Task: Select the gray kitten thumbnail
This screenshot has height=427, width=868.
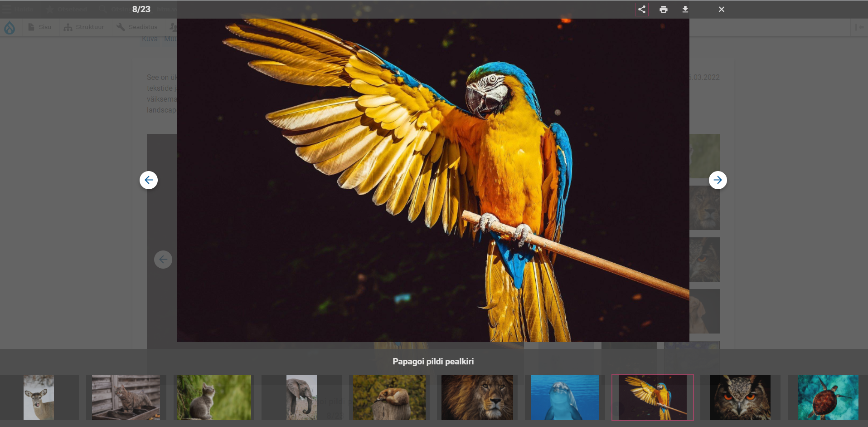Action: pyautogui.click(x=213, y=397)
